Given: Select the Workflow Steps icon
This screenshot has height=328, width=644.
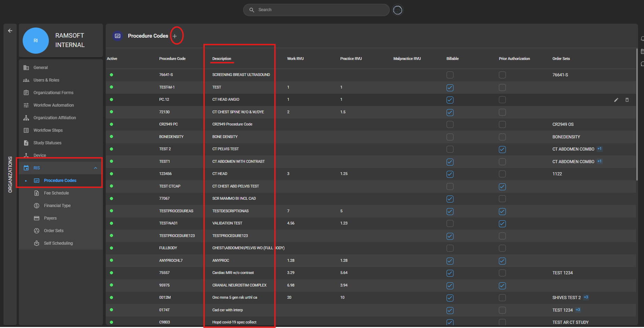Looking at the screenshot, I should (26, 130).
